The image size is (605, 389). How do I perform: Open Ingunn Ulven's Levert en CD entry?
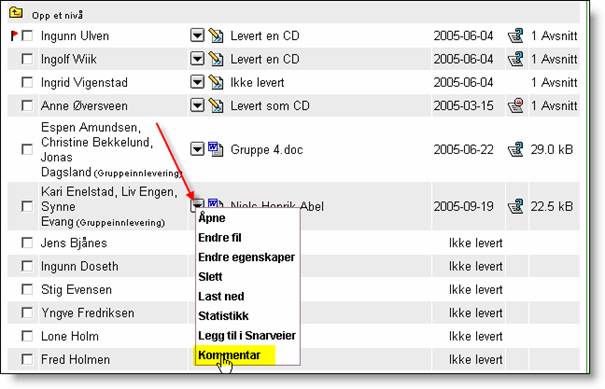pyautogui.click(x=265, y=36)
